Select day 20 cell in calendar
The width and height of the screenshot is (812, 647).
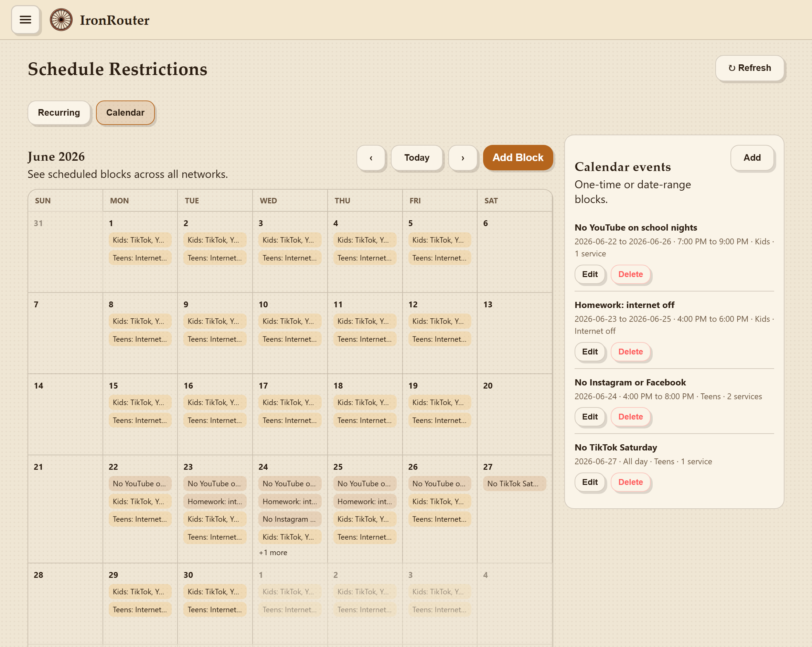[x=514, y=414]
